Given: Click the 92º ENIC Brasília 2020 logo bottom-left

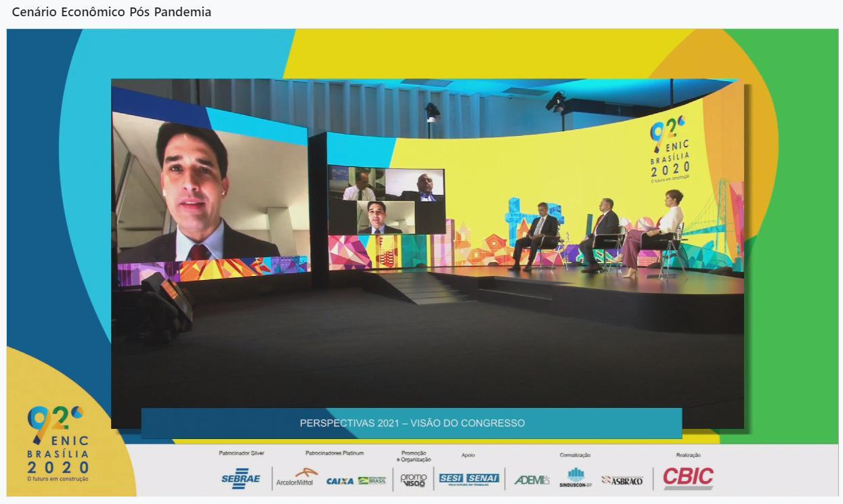Looking at the screenshot, I should 58,443.
